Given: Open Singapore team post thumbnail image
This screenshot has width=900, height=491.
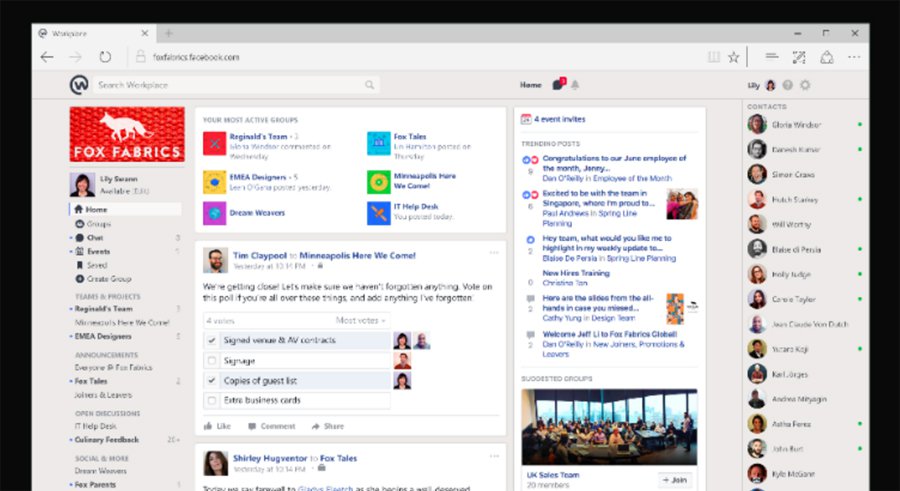Looking at the screenshot, I should coord(682,204).
